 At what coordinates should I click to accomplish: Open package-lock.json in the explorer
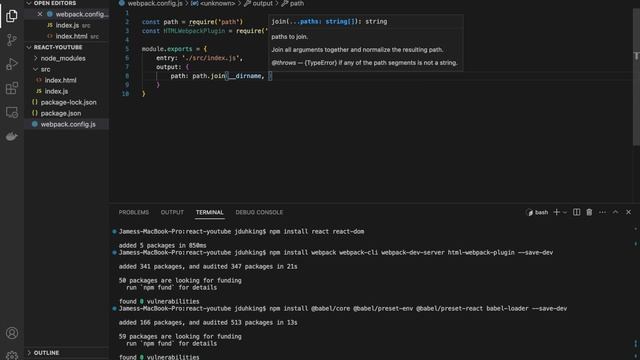click(x=69, y=102)
